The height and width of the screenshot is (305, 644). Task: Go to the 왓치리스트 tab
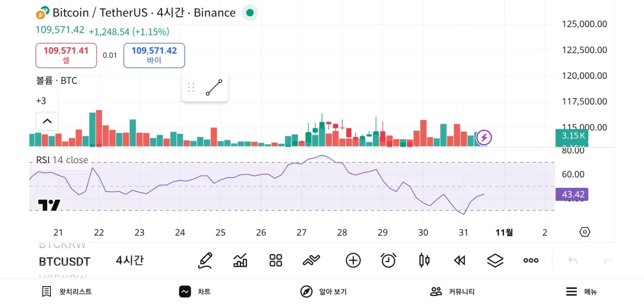coord(67,292)
